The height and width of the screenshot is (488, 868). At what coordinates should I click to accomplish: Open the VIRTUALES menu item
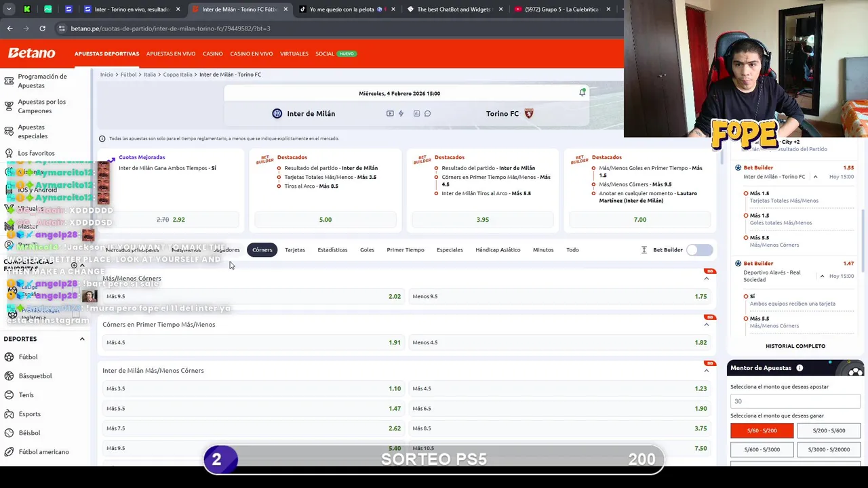click(x=294, y=54)
